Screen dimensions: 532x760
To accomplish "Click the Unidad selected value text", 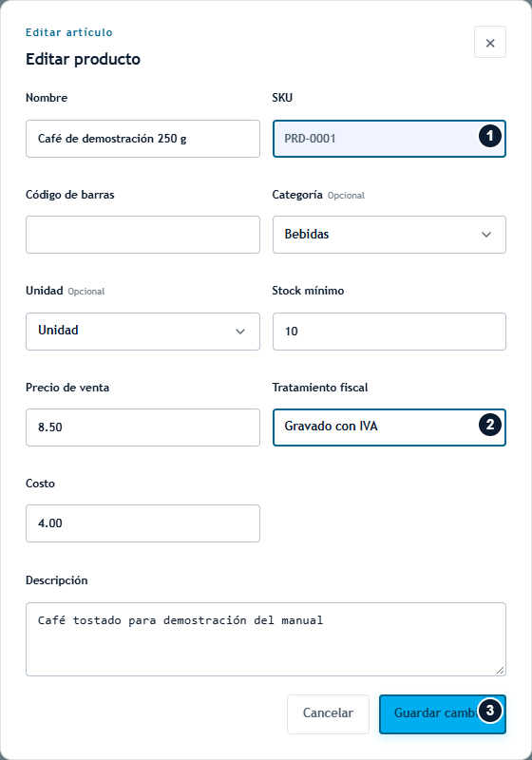I will coord(58,330).
